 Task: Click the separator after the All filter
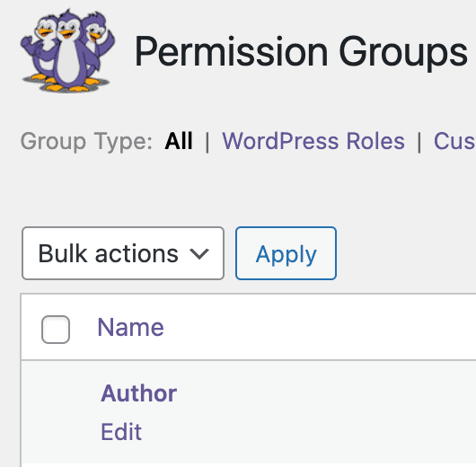tap(207, 142)
